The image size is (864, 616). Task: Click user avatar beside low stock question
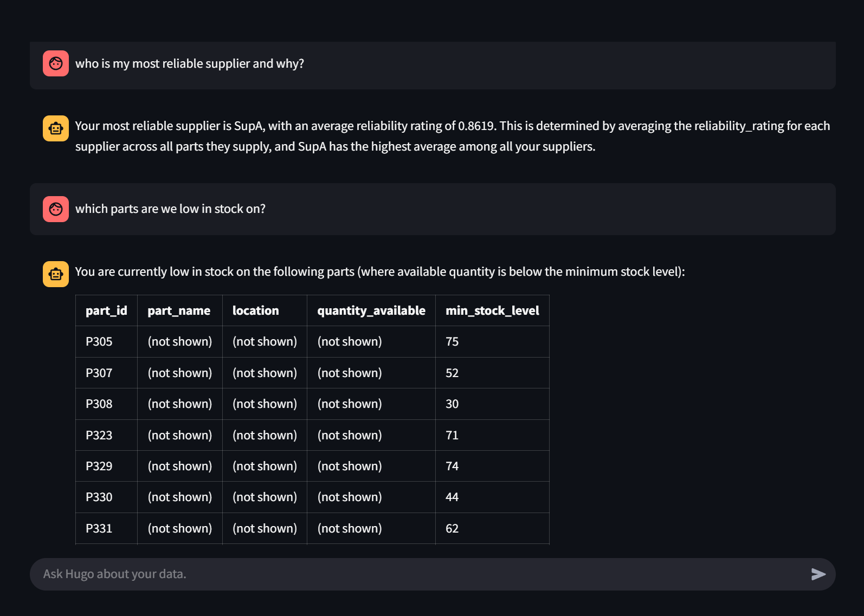(56, 209)
